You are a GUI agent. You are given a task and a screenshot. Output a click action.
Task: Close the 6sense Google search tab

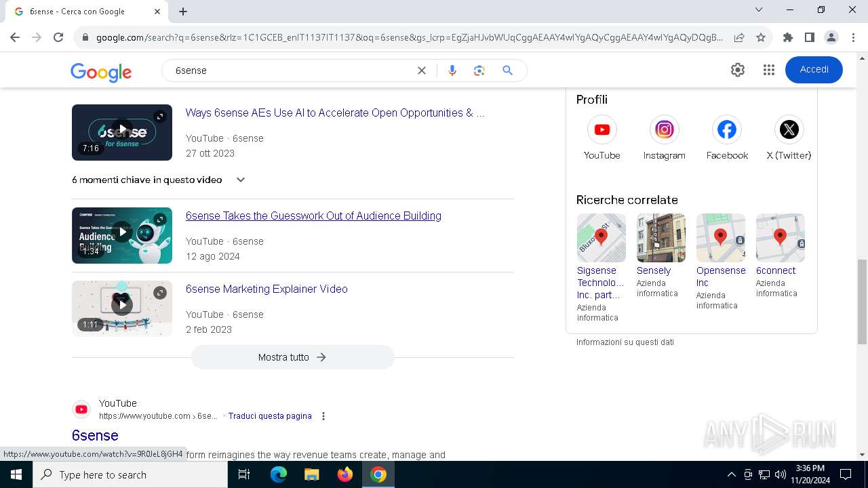click(157, 11)
